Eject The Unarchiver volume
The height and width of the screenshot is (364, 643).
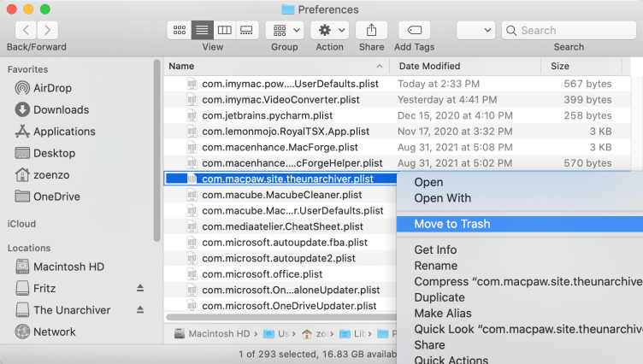coord(140,309)
